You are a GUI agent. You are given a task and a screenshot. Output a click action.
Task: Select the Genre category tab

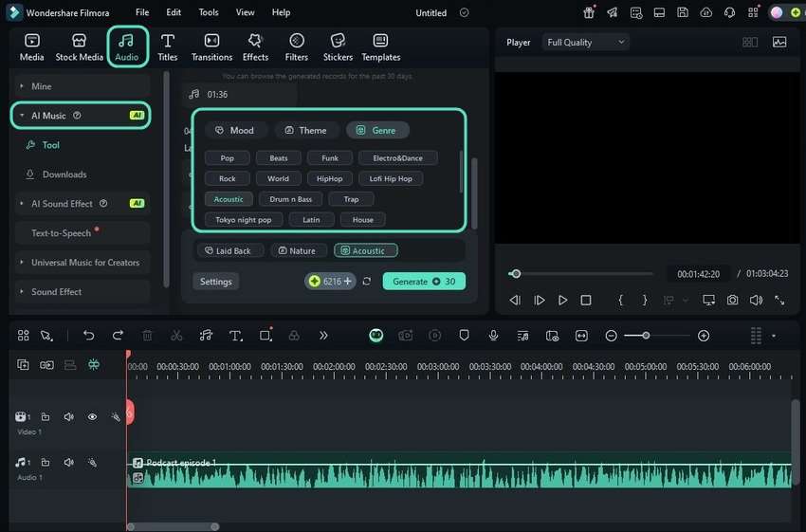[x=377, y=131]
